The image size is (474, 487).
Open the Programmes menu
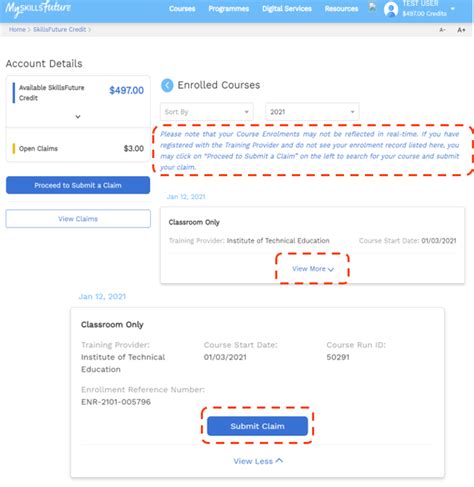(229, 9)
